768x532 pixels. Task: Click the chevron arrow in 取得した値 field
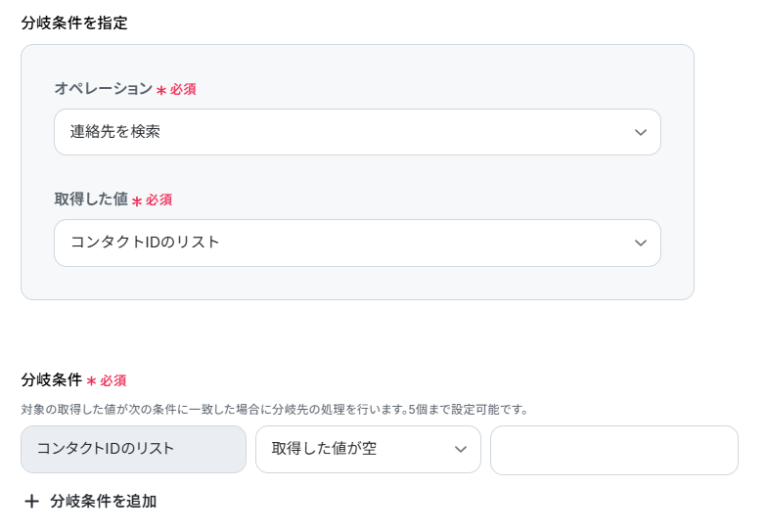pyautogui.click(x=641, y=243)
